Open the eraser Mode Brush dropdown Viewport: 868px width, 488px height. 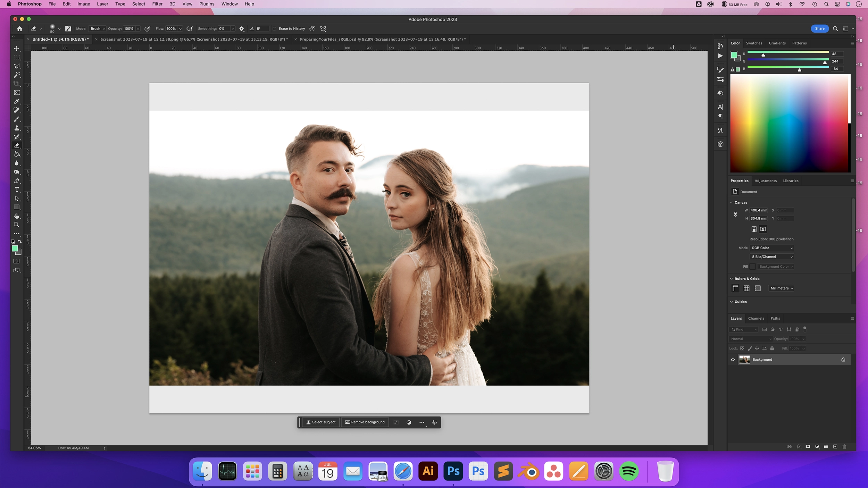[97, 29]
